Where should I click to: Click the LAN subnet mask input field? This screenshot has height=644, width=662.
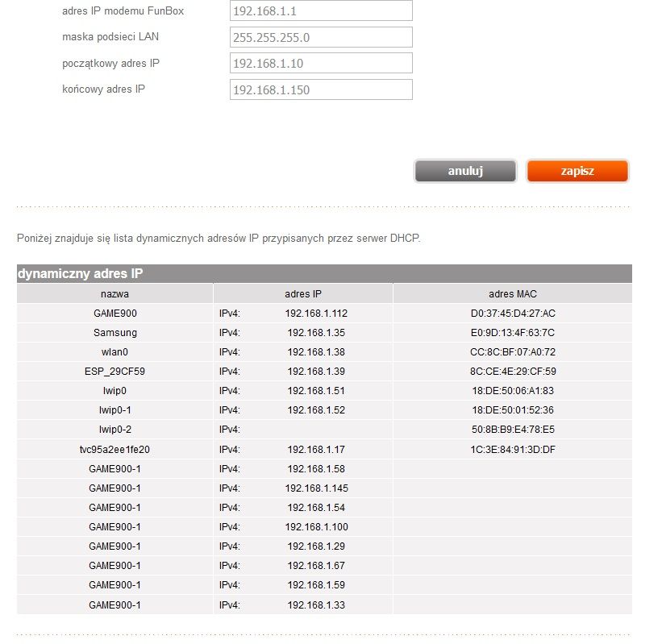coord(321,37)
